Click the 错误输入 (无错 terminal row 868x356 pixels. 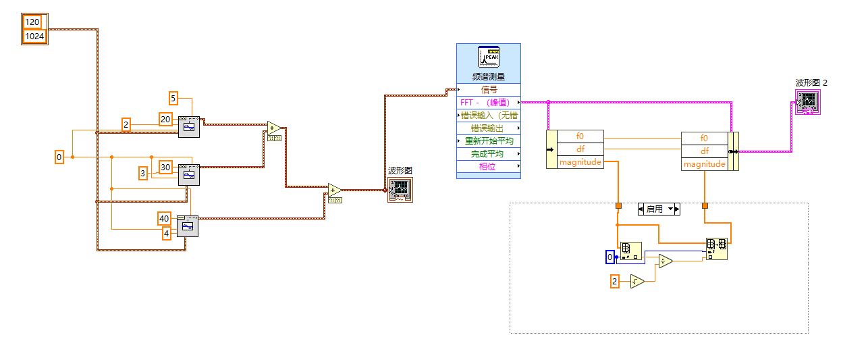point(489,116)
